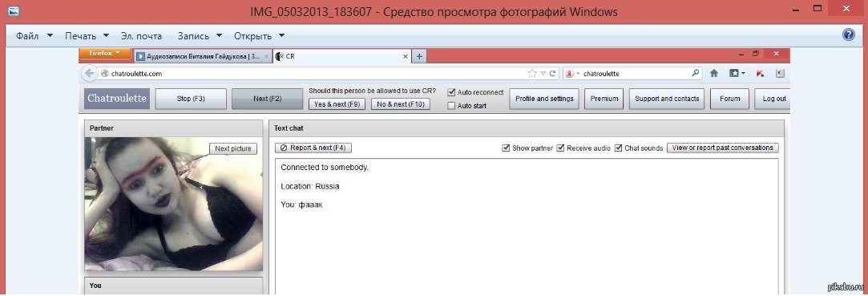Open View or report past conversations
Image resolution: width=868 pixels, height=296 pixels.
[722, 148]
